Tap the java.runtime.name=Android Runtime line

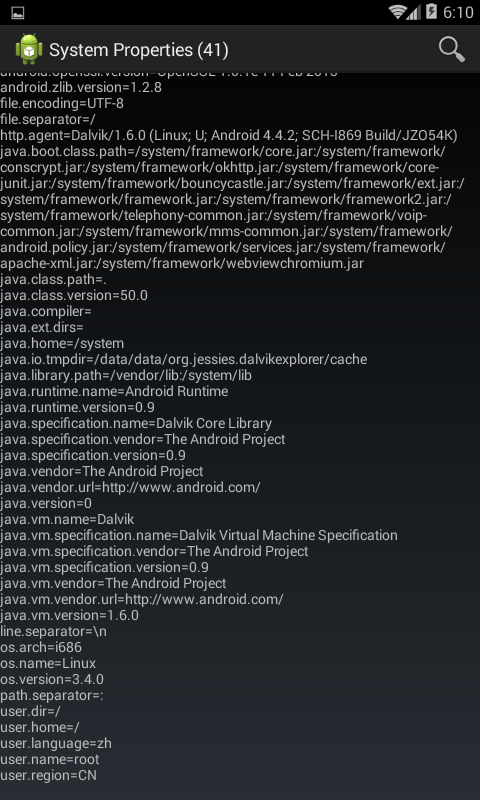point(114,391)
